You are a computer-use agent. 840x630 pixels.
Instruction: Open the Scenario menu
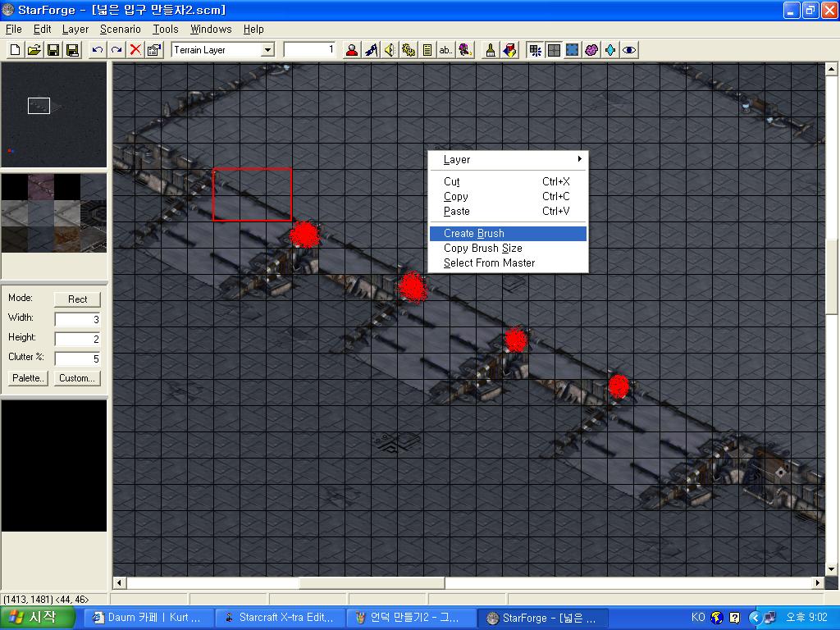[x=121, y=29]
